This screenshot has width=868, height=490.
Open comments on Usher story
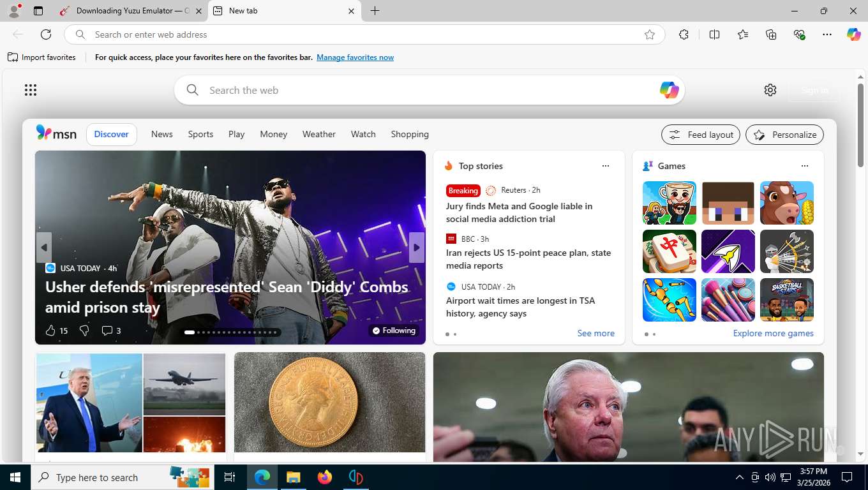[111, 330]
